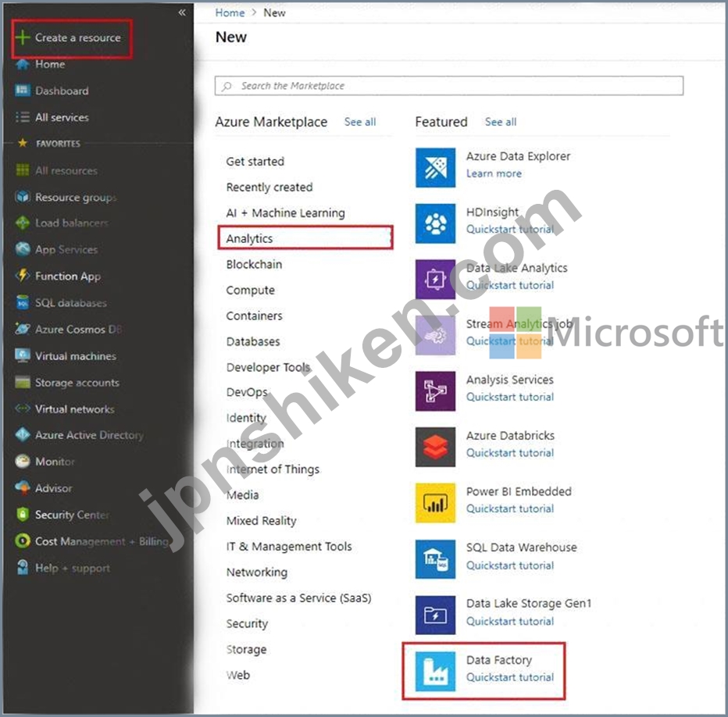Open the Media marketplace category

(242, 495)
